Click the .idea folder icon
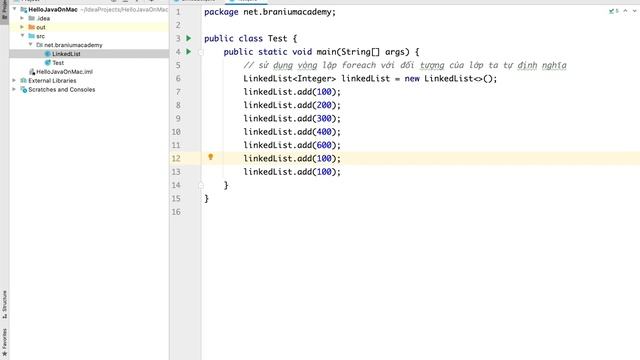 click(31, 18)
